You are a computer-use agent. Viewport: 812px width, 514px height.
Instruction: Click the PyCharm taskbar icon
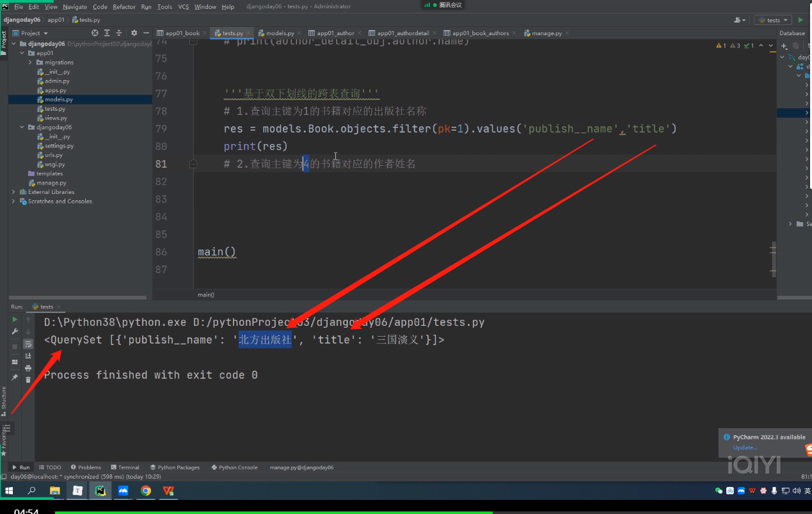tap(100, 491)
